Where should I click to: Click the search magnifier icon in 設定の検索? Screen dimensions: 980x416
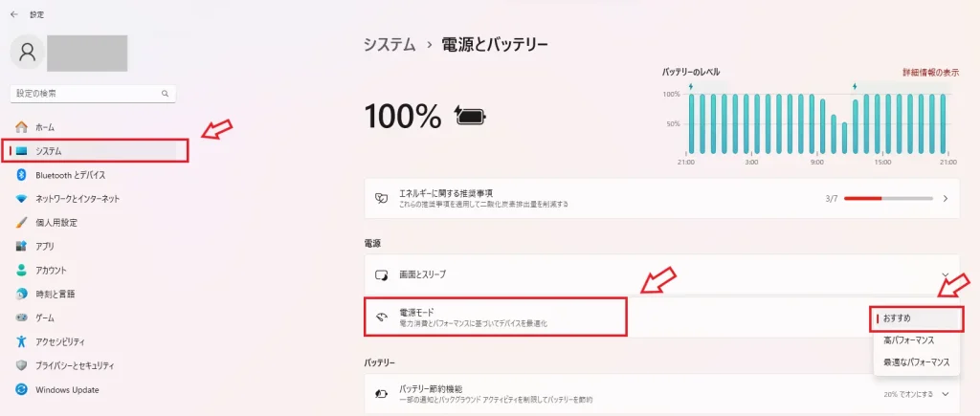165,94
